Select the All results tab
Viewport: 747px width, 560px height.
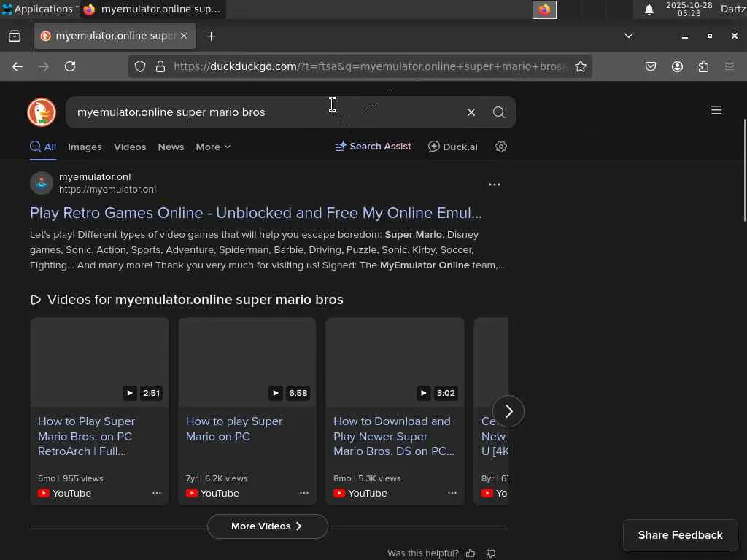point(43,147)
